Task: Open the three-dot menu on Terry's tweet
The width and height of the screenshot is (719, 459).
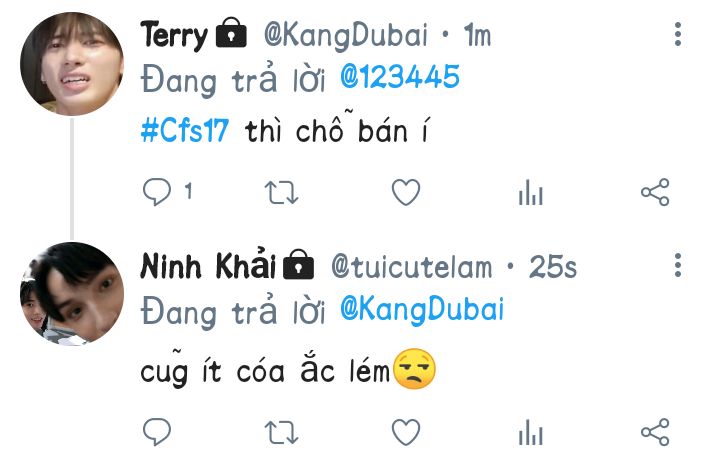Action: click(x=678, y=34)
